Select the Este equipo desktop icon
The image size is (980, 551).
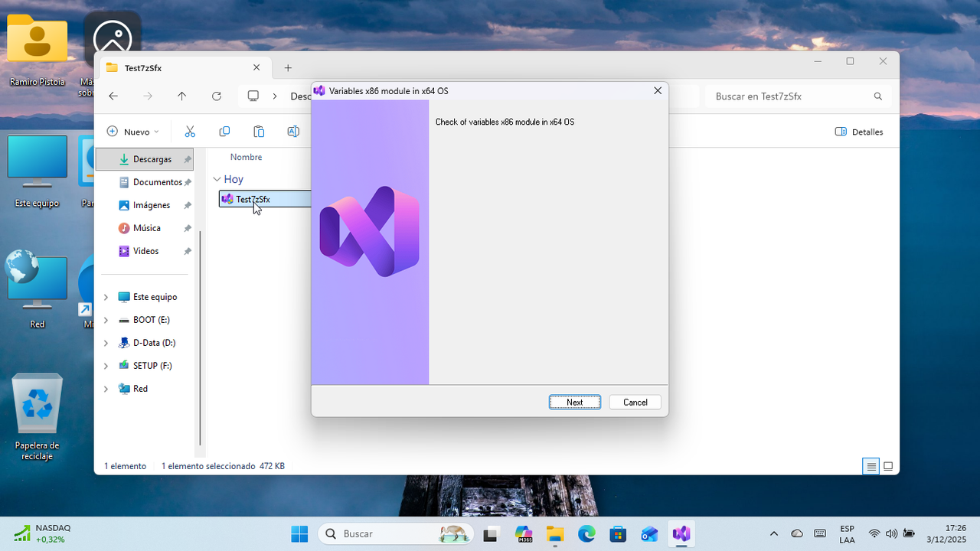point(37,171)
